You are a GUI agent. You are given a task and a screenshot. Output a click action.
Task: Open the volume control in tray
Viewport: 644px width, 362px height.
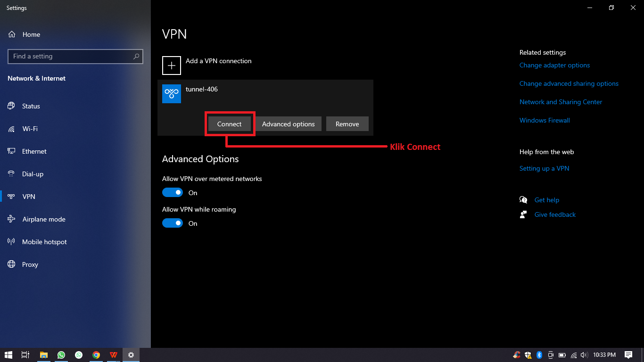[x=584, y=355]
